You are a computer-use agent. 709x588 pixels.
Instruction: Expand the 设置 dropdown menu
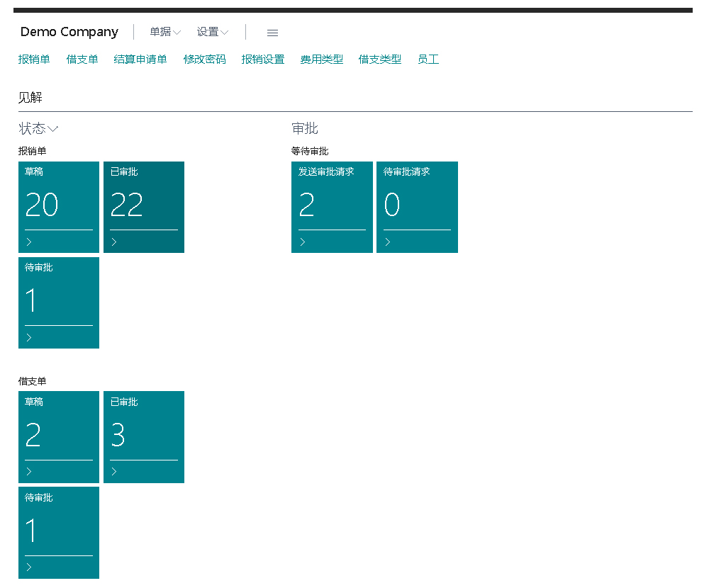pos(213,32)
